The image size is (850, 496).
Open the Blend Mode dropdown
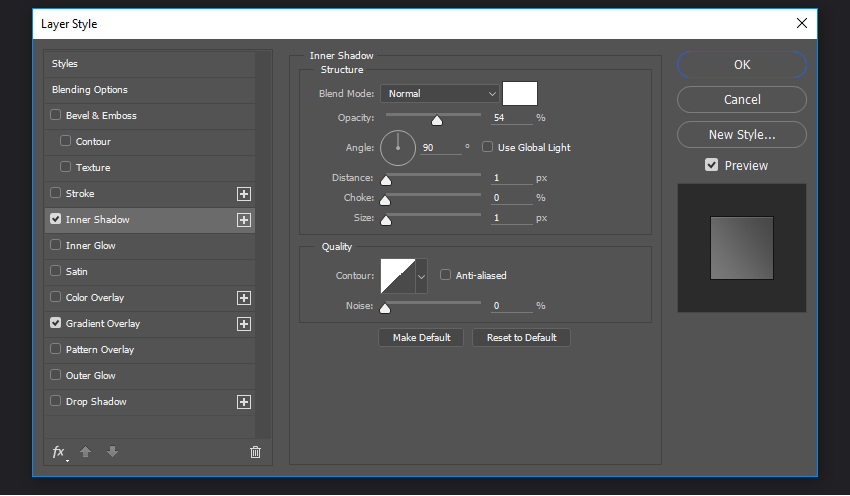click(x=439, y=94)
